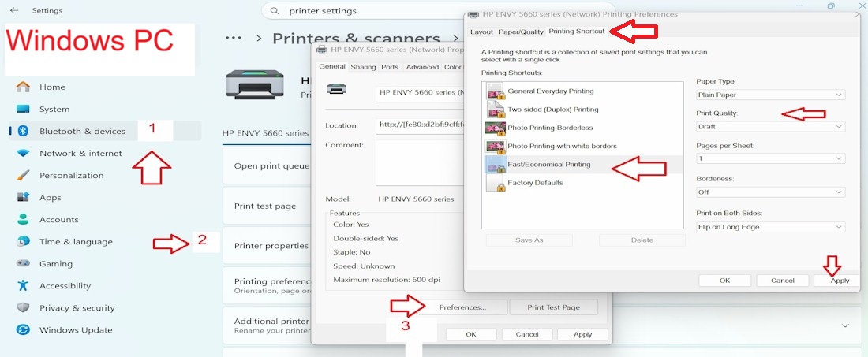Click the System monitor icon
The height and width of the screenshot is (357, 868).
click(x=23, y=109)
